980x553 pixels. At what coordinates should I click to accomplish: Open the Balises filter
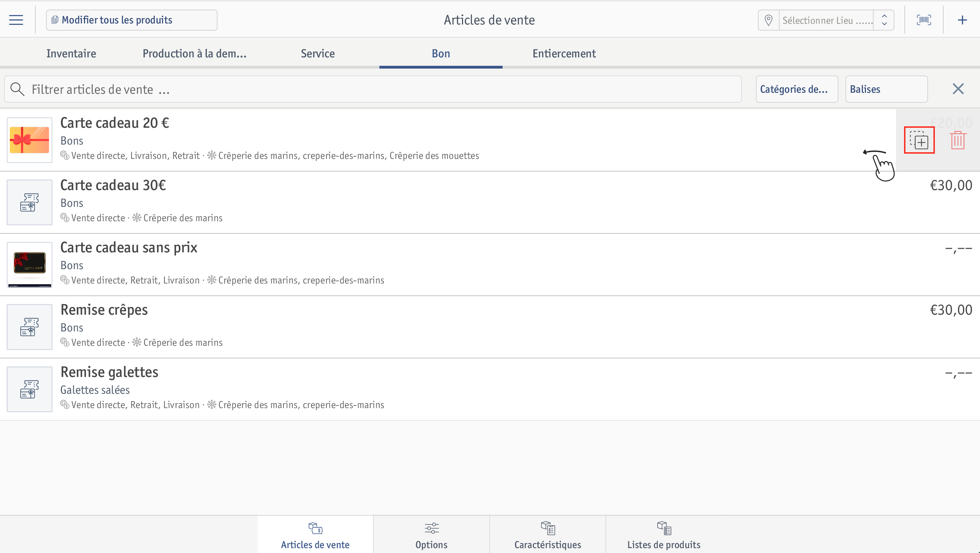click(x=887, y=89)
